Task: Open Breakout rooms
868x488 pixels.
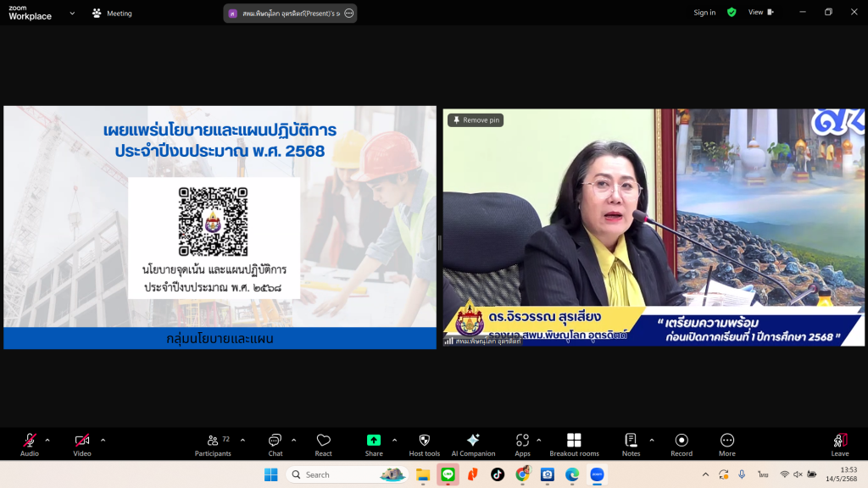Action: coord(574,444)
